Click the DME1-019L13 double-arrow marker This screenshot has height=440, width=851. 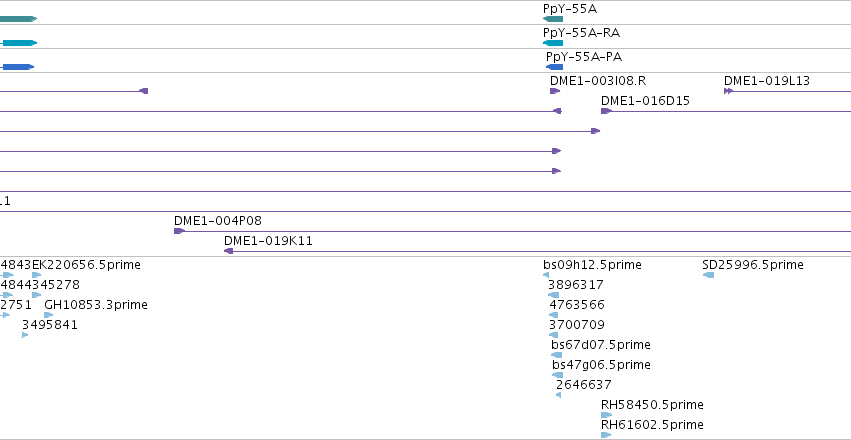click(728, 91)
